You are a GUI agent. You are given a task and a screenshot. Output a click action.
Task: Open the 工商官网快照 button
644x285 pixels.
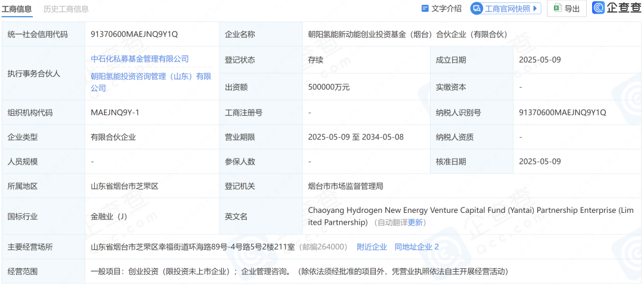tap(506, 8)
